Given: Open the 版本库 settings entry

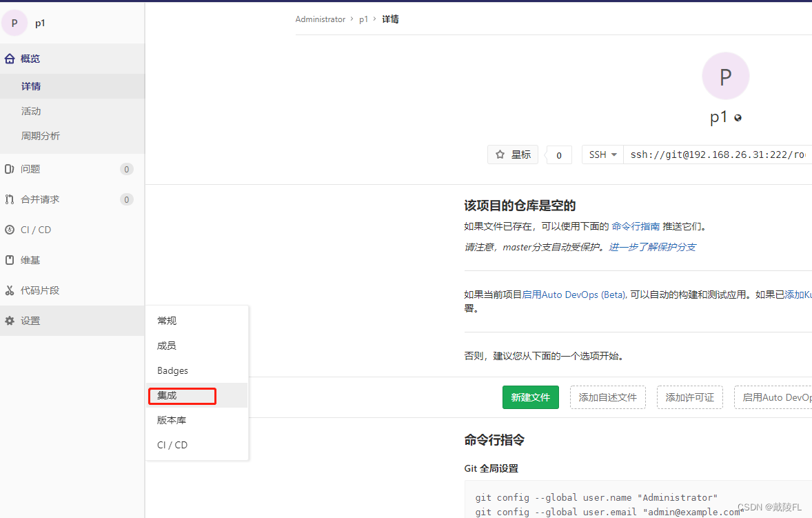Looking at the screenshot, I should click(x=170, y=420).
